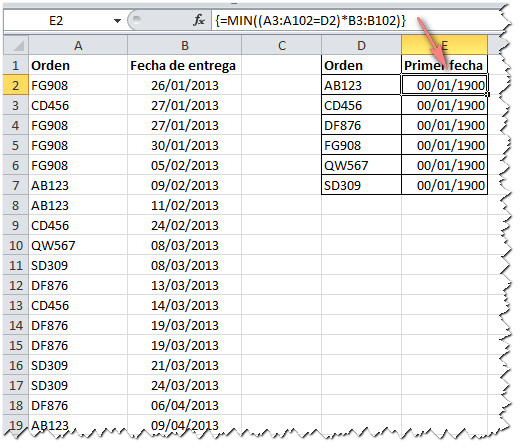Click cell A3 containing CD456

(x=78, y=105)
